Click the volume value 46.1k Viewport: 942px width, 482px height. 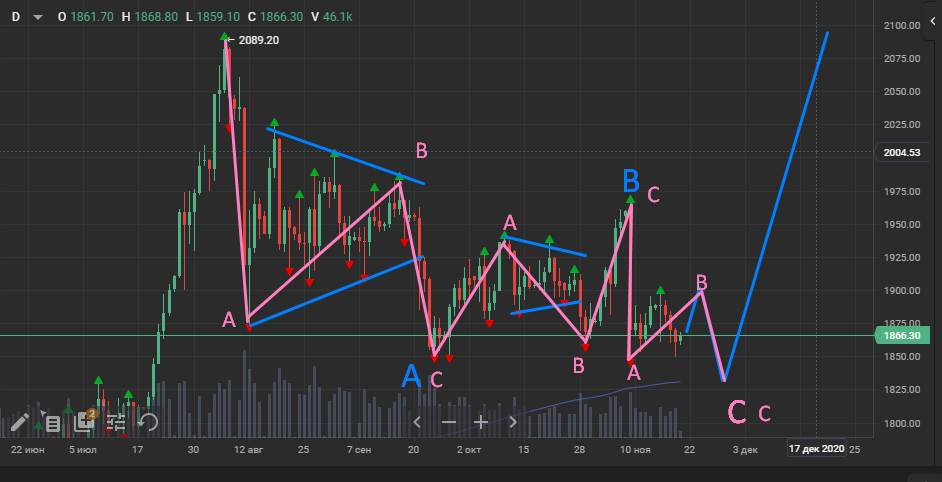pos(337,17)
